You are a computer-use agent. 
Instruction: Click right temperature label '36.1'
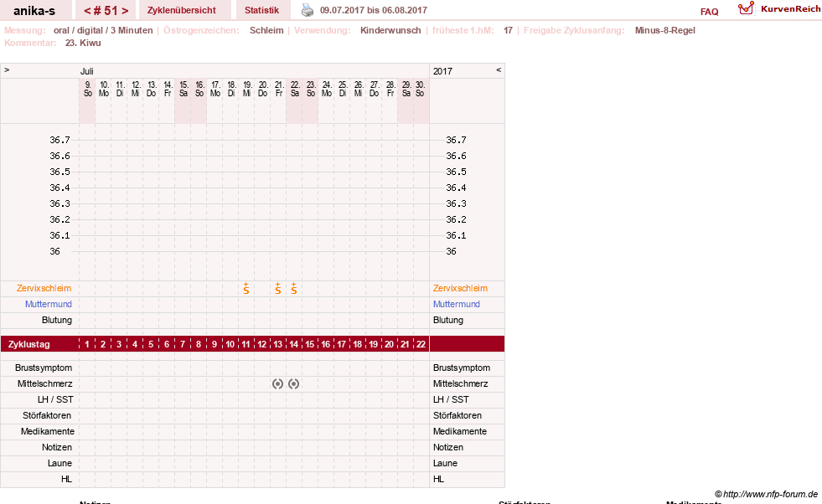456,235
